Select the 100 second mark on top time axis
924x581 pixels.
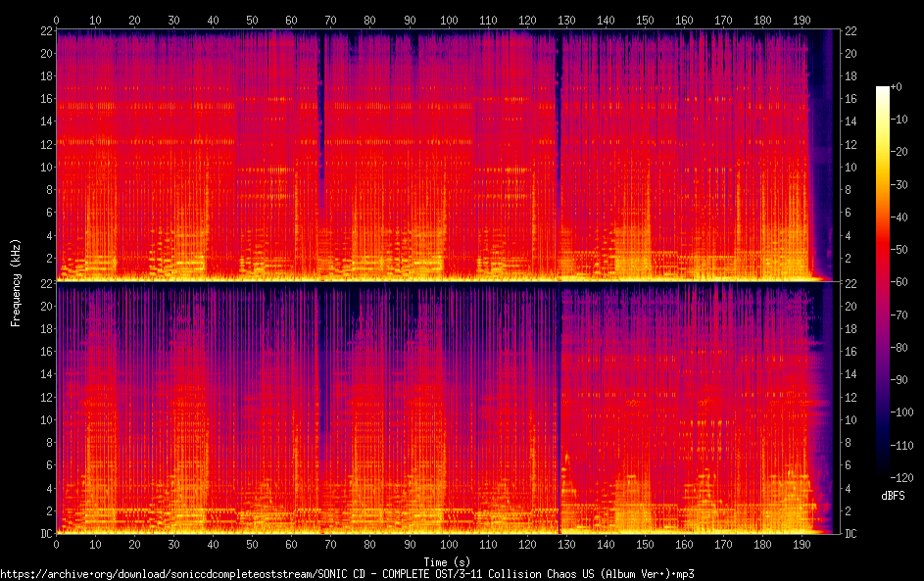pyautogui.click(x=449, y=20)
